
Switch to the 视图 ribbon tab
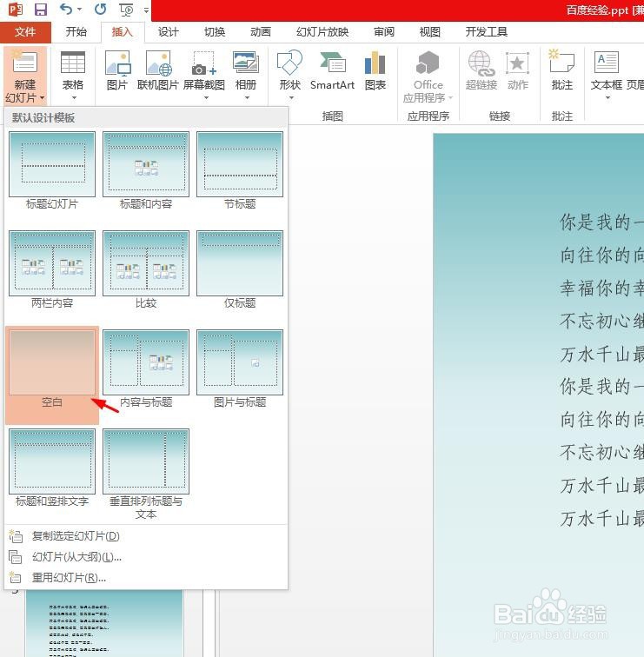coord(430,32)
